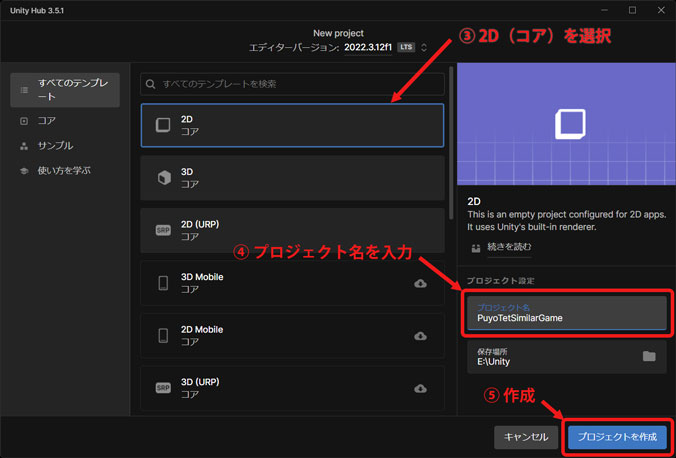Download the 2D Mobile template cloud icon
The width and height of the screenshot is (676, 458).
tap(420, 336)
